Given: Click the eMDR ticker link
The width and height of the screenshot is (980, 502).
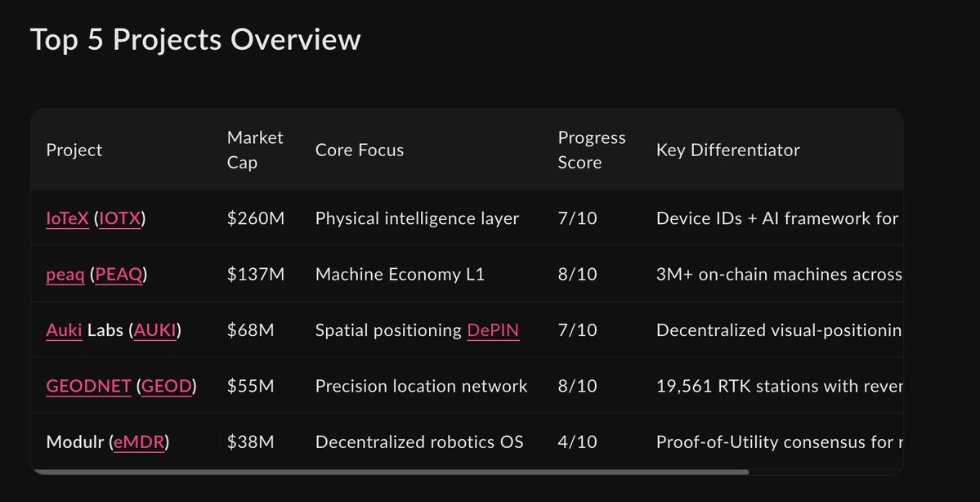Looking at the screenshot, I should click(x=139, y=442).
